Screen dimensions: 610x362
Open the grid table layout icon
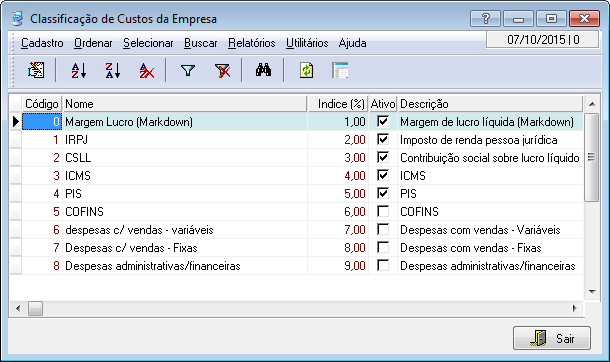[340, 70]
